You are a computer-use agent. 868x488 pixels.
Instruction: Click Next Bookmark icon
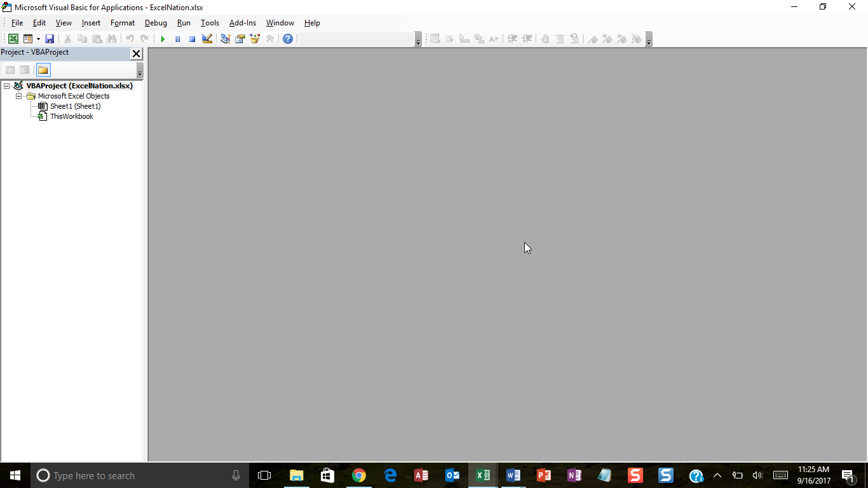(x=607, y=39)
